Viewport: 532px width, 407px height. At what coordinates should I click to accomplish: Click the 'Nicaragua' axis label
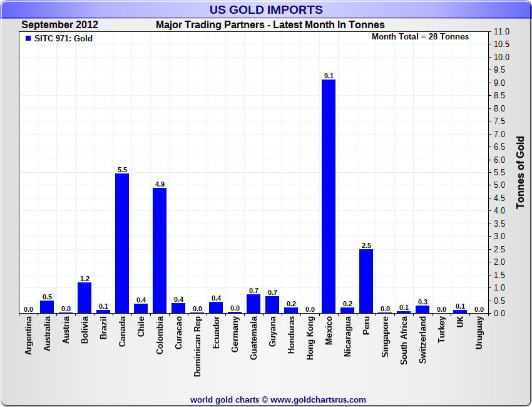click(347, 336)
